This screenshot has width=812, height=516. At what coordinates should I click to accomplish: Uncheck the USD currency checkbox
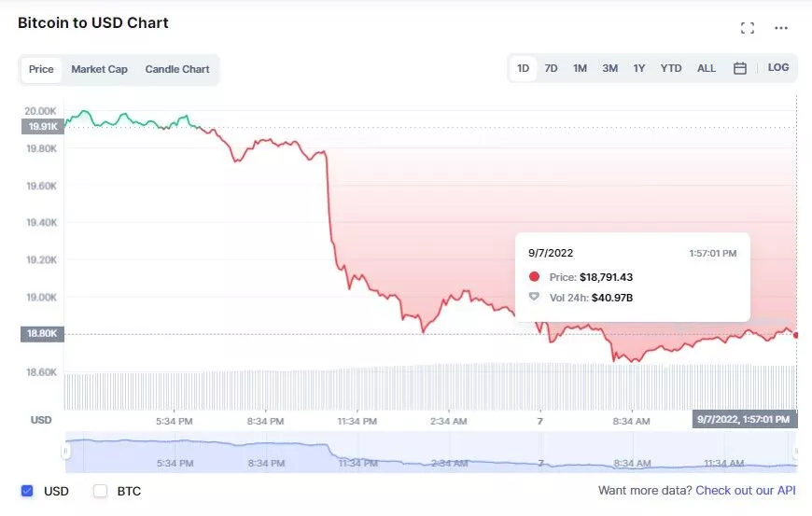point(27,491)
